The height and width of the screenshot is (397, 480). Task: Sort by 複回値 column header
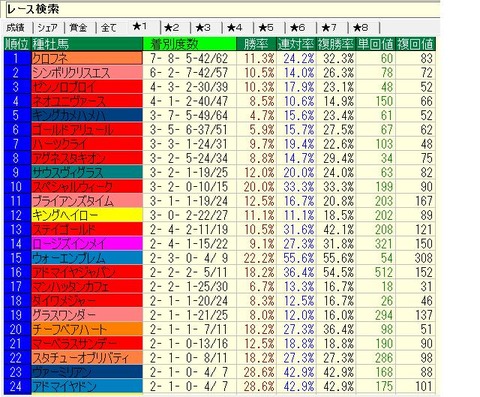click(415, 44)
